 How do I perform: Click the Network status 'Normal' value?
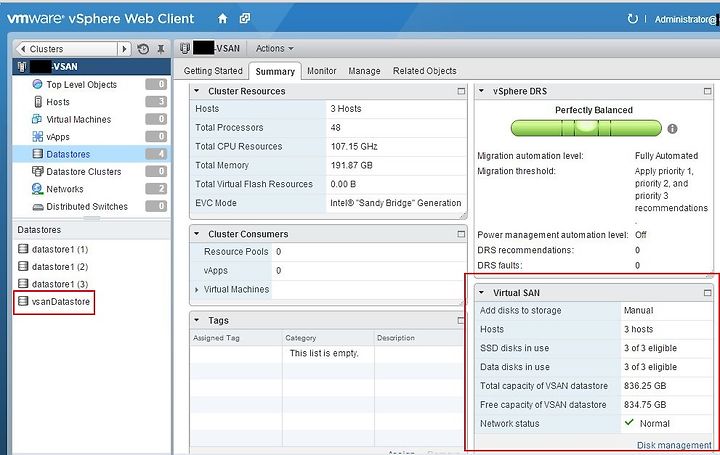pos(655,423)
